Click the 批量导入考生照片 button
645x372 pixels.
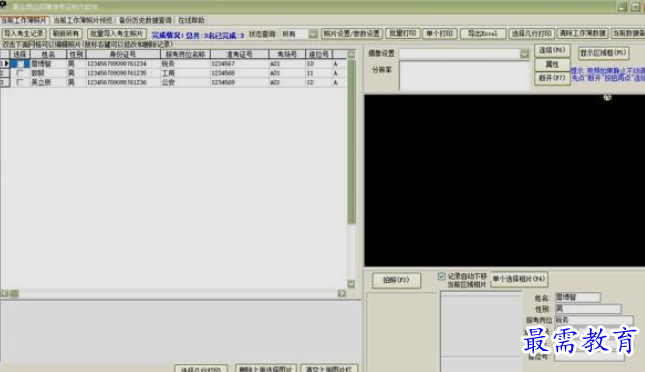[117, 33]
